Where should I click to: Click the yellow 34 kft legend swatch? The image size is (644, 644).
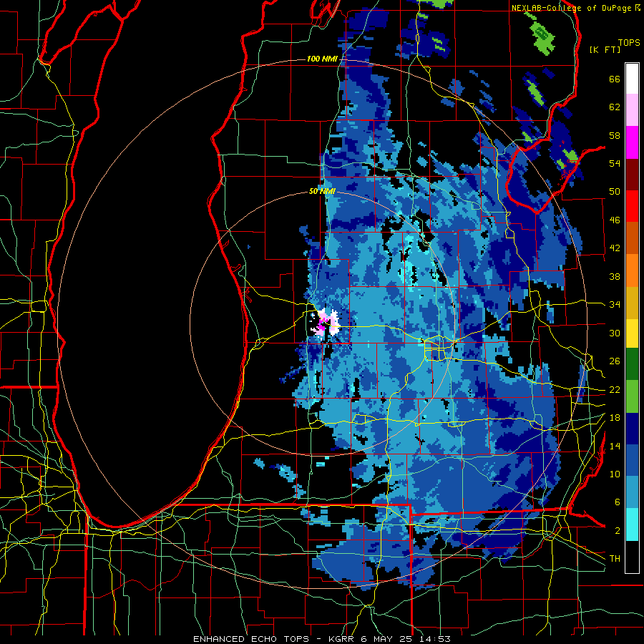[x=632, y=333]
